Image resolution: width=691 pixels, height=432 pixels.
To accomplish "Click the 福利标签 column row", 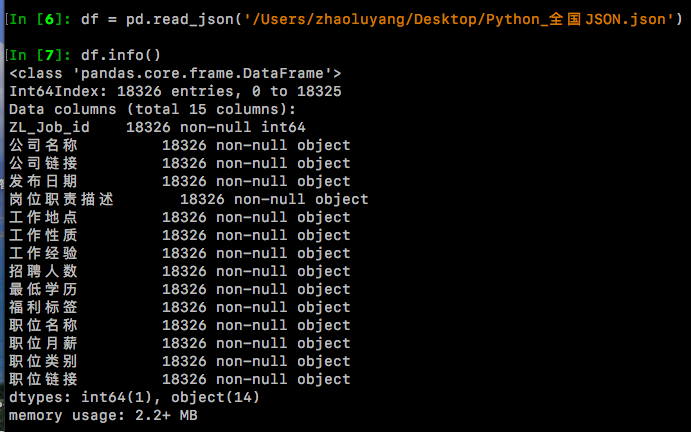I will click(179, 307).
